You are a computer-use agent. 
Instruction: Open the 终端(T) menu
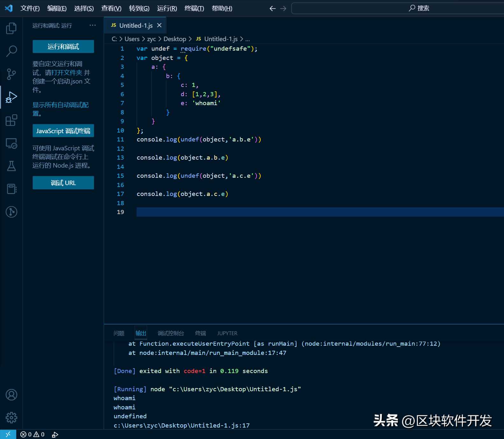[194, 9]
